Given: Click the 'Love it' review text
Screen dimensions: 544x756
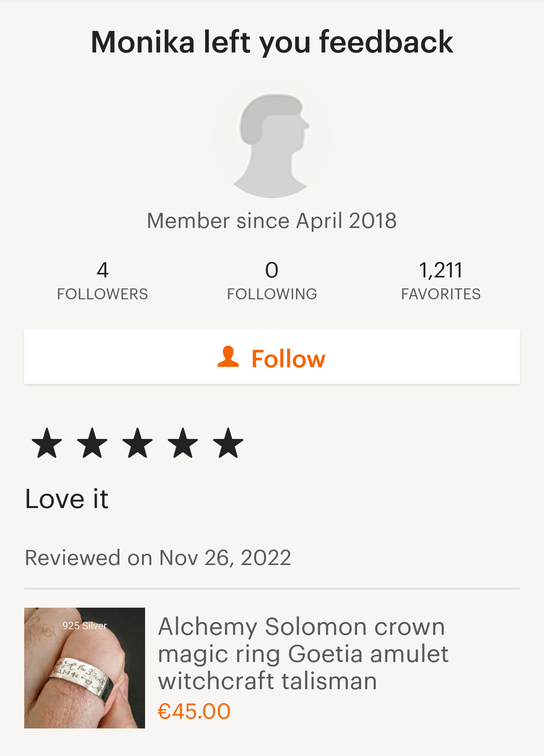Looking at the screenshot, I should click(67, 499).
